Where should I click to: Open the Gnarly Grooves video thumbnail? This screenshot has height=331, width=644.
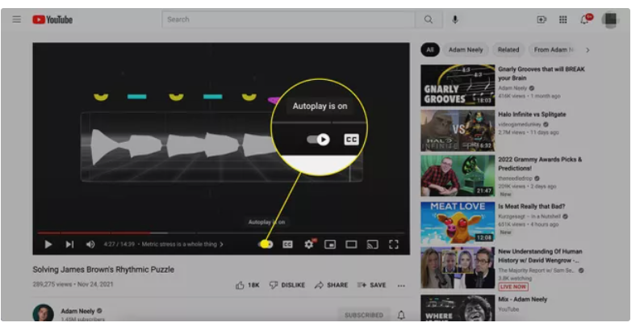[458, 86]
